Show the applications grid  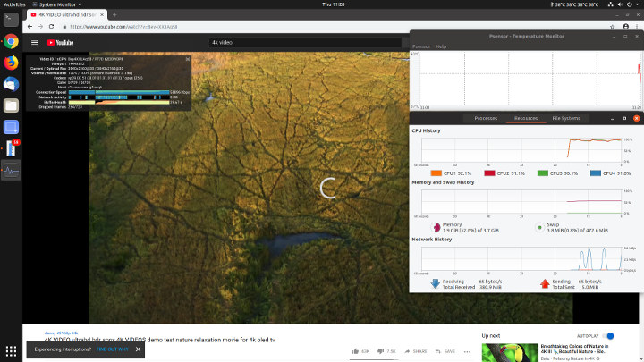[11, 351]
